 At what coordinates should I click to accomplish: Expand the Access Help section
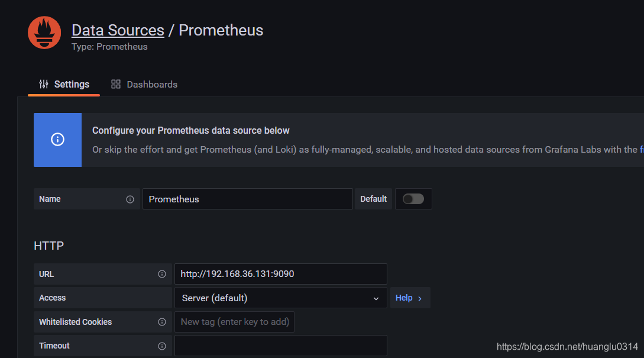(409, 298)
